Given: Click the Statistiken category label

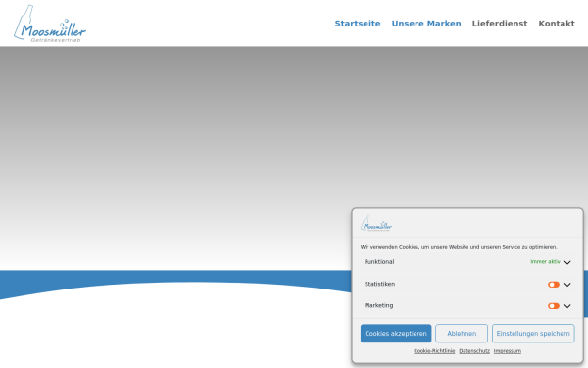Looking at the screenshot, I should point(379,284).
